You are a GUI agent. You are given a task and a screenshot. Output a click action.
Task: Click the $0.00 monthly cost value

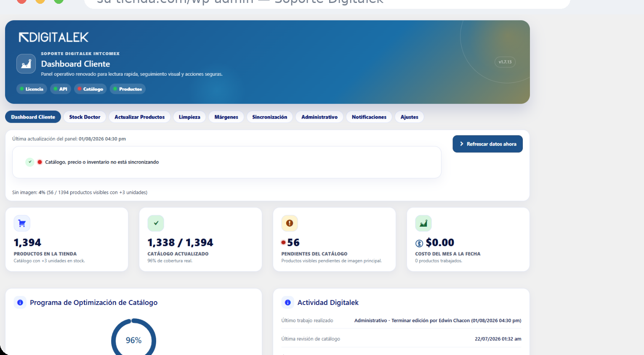click(440, 243)
